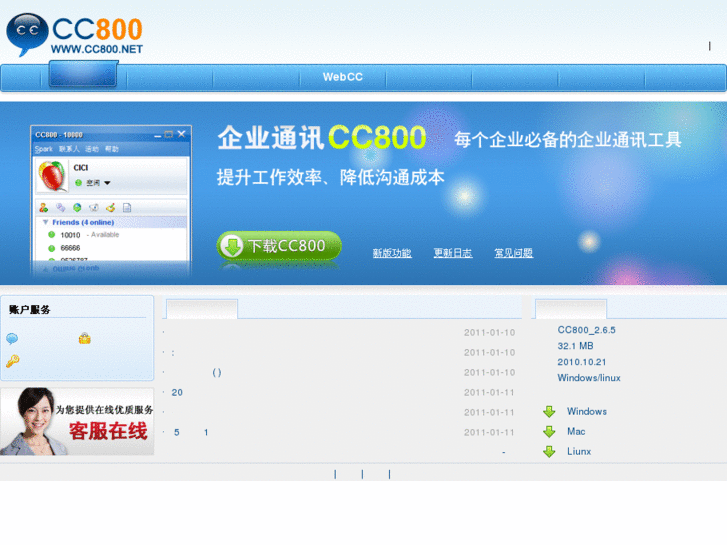
Task: Open the Mac download link
Action: pyautogui.click(x=576, y=431)
